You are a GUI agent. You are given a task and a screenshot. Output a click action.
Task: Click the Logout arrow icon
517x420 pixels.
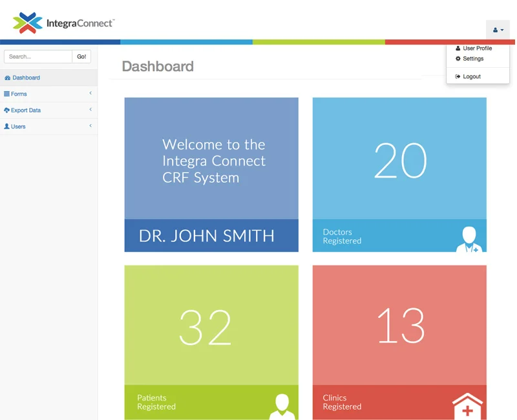click(458, 76)
